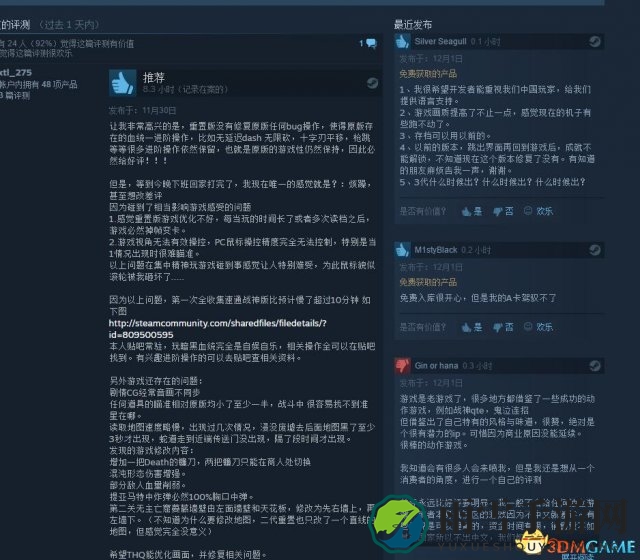Screen dimensions: 640x560
Task: Click the Steam logo icon in the 推荐 review header
Action: [x=372, y=83]
